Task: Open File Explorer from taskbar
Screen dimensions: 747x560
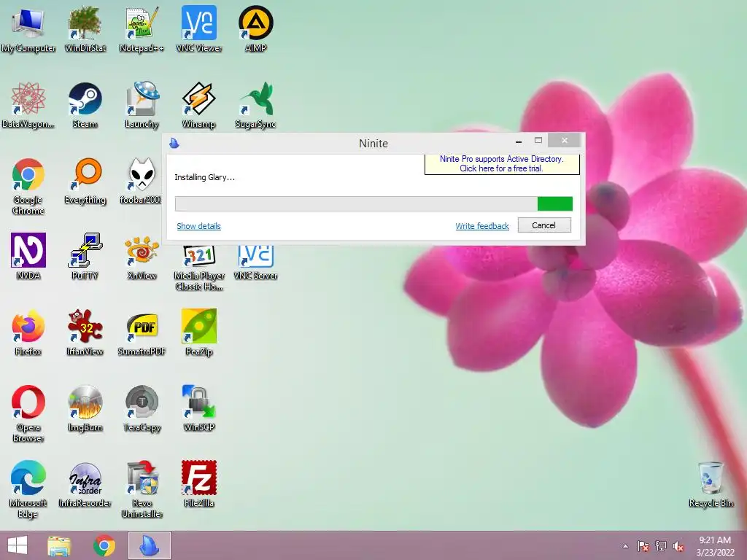Action: (59, 545)
